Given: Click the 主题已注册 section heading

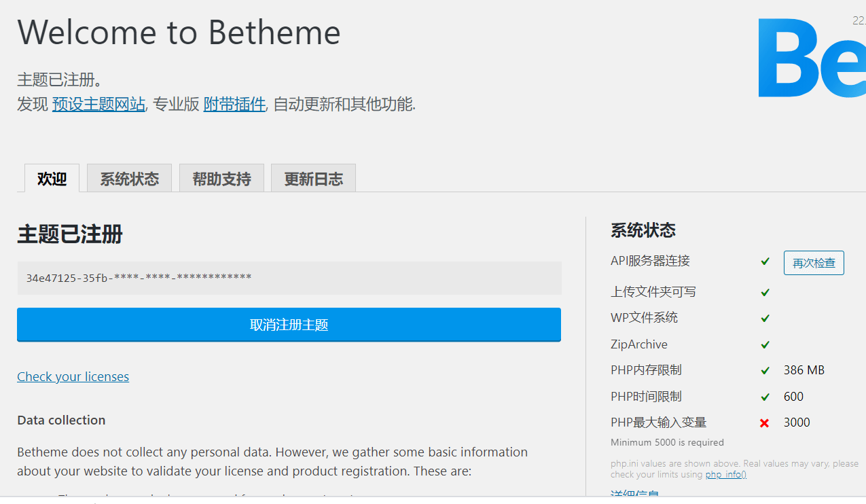Looking at the screenshot, I should tap(70, 234).
